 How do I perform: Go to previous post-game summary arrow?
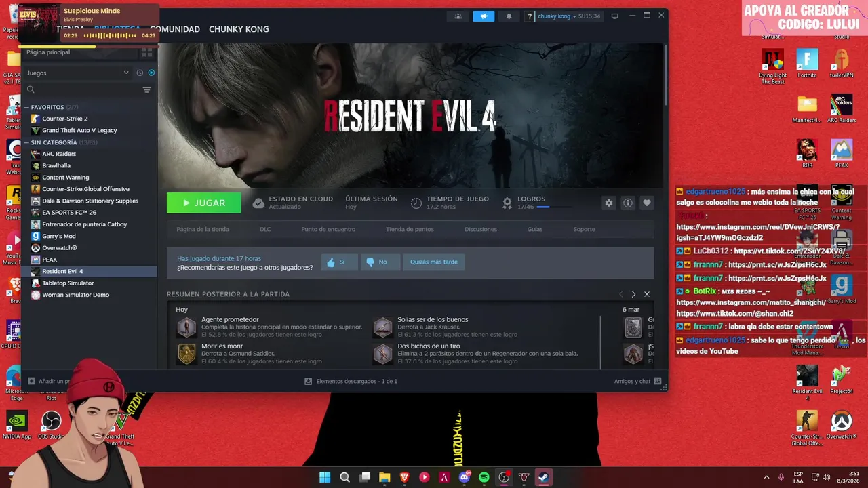click(620, 294)
